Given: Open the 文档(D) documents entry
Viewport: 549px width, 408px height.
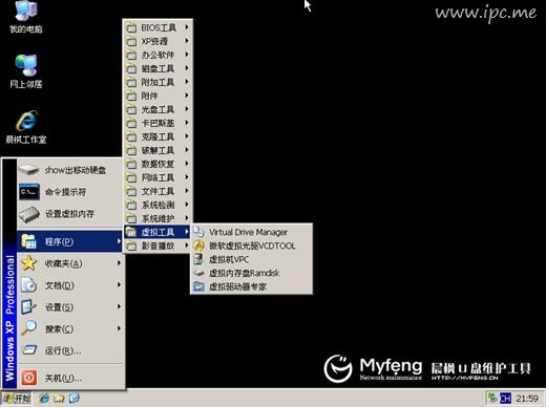Looking at the screenshot, I should pyautogui.click(x=70, y=286).
